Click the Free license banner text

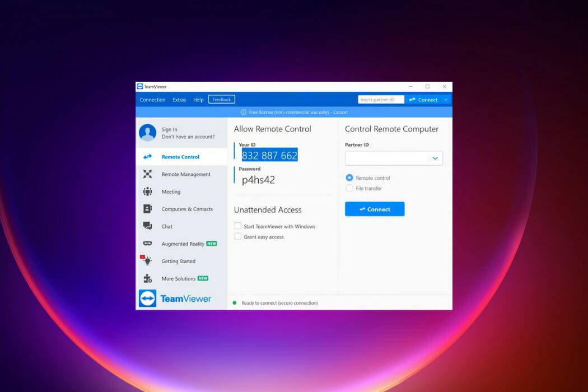[x=298, y=112]
